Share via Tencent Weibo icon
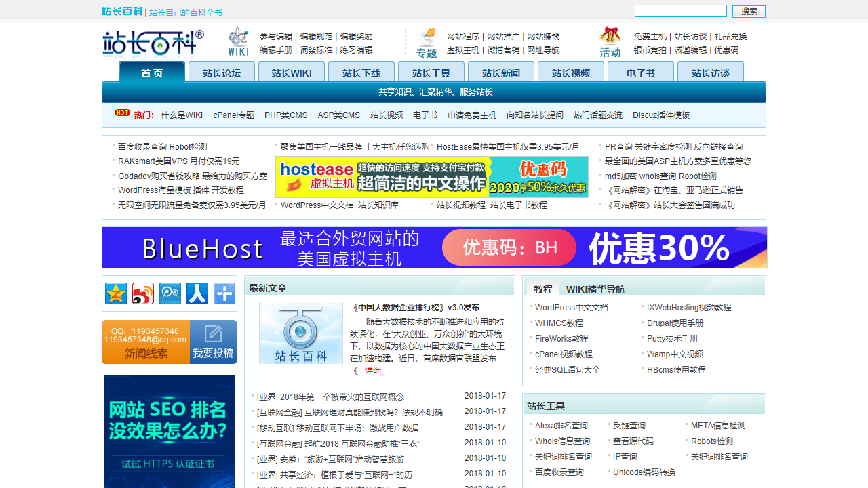The height and width of the screenshot is (488, 868). tap(170, 293)
